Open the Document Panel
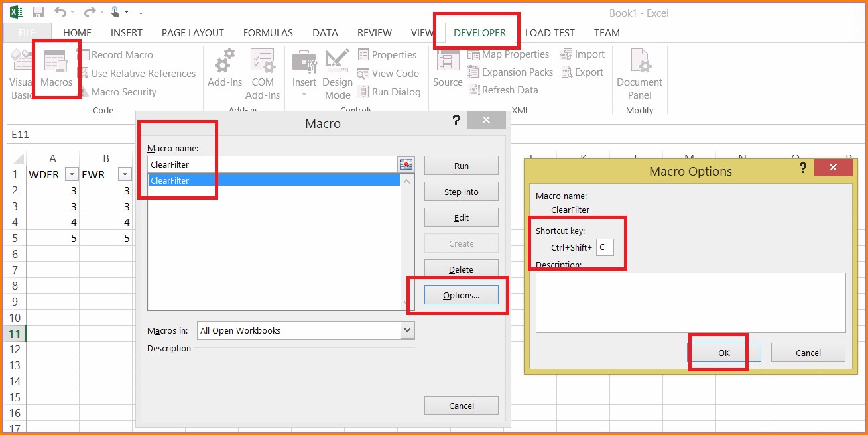This screenshot has width=868, height=435. coord(639,74)
